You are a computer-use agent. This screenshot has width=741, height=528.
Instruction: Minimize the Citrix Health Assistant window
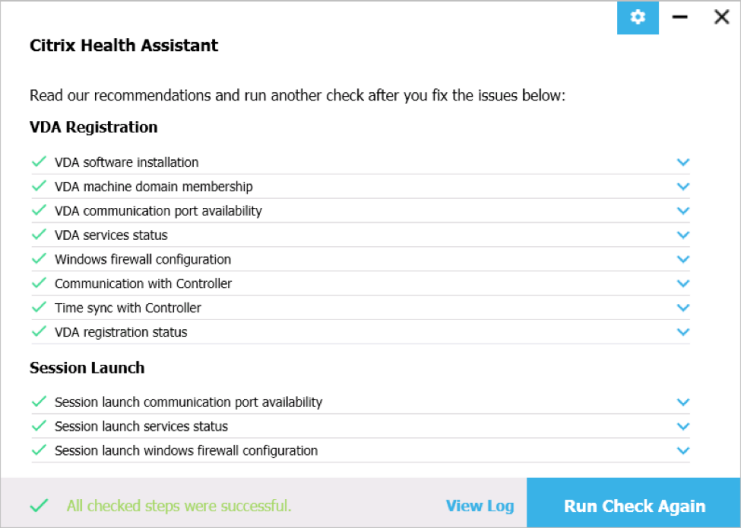pos(680,17)
